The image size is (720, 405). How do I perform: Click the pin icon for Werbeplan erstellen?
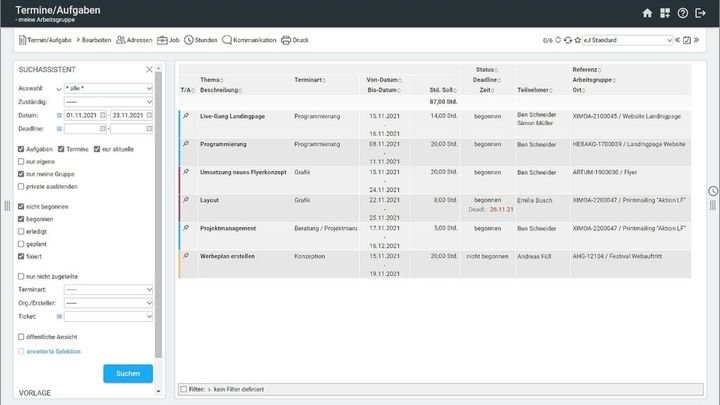[x=185, y=256]
